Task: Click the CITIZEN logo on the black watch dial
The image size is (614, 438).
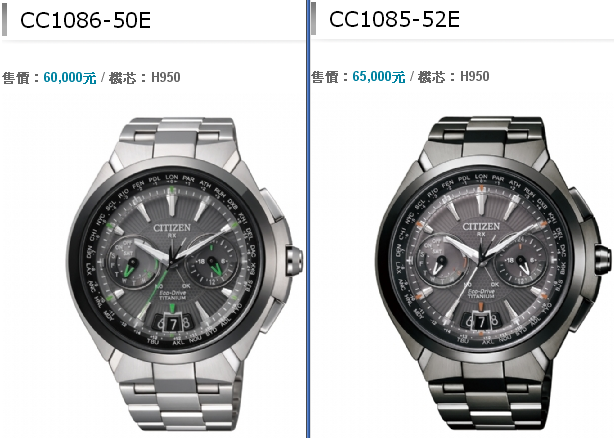Action: point(481,226)
